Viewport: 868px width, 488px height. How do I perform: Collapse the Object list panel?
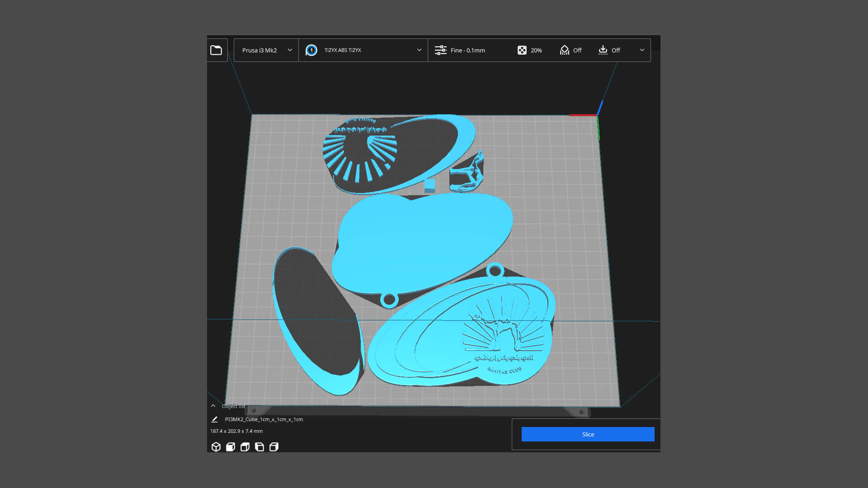tap(213, 406)
